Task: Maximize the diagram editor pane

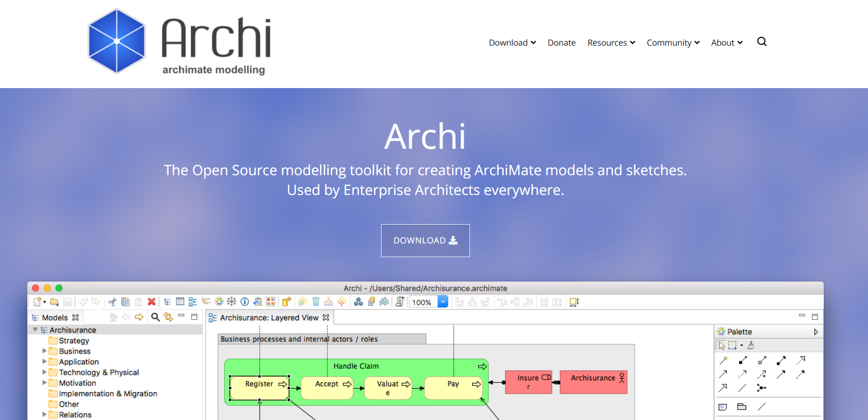Action: coord(815,317)
